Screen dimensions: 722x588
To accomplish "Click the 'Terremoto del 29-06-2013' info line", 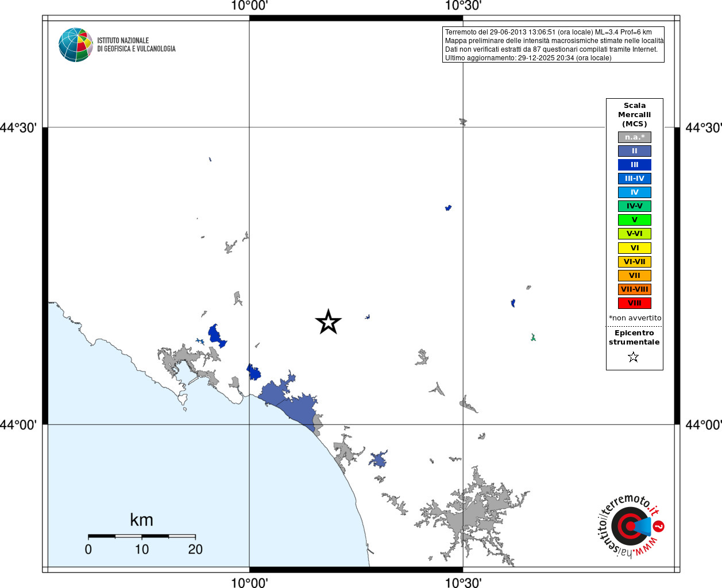I will 549,32.
